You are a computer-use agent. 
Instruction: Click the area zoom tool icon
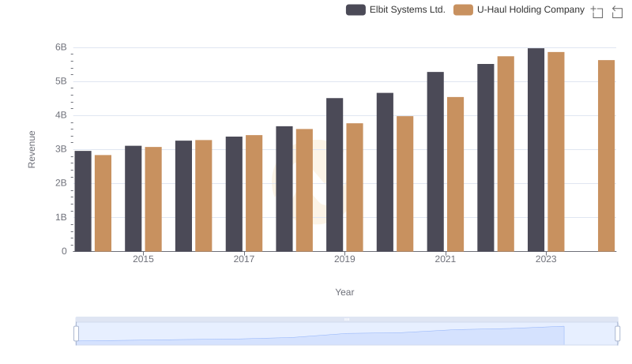click(x=597, y=12)
